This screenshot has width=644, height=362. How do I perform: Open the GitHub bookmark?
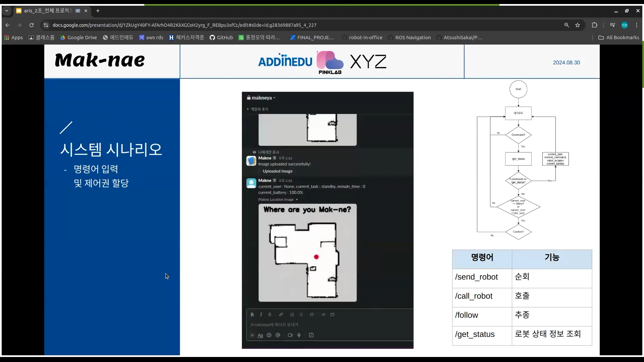(x=221, y=38)
